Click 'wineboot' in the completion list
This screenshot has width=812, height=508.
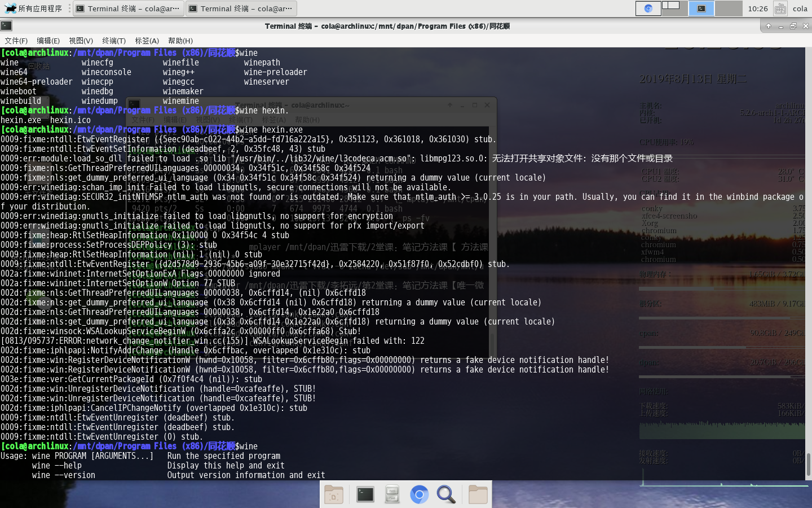click(18, 91)
